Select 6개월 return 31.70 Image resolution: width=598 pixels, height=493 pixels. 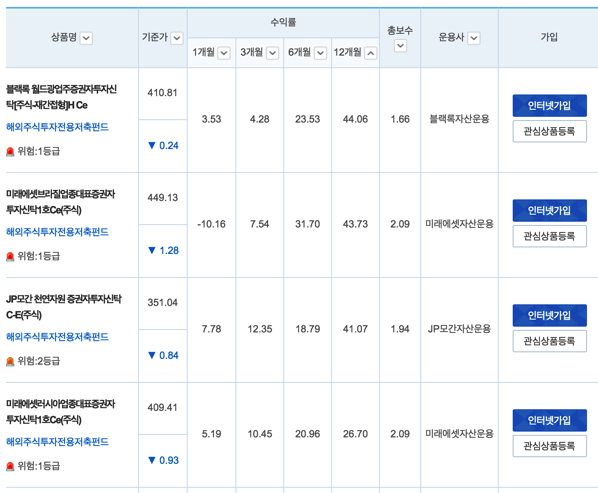[x=308, y=224]
